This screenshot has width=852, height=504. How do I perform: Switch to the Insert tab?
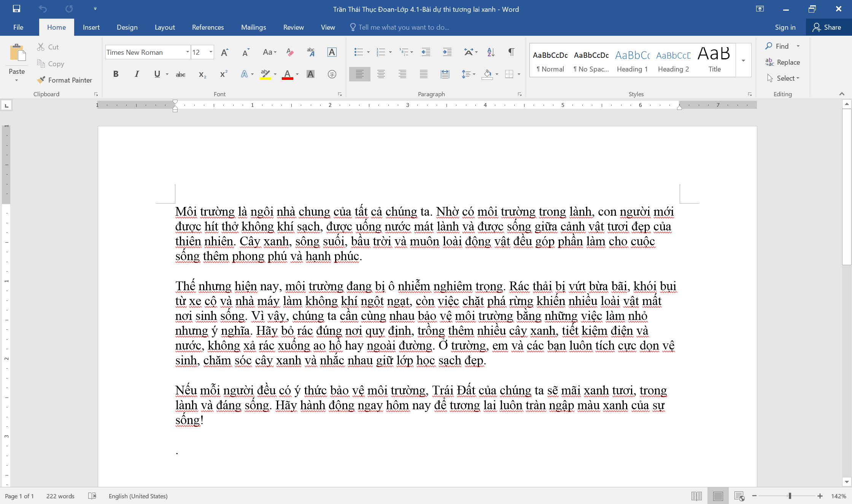tap(91, 27)
